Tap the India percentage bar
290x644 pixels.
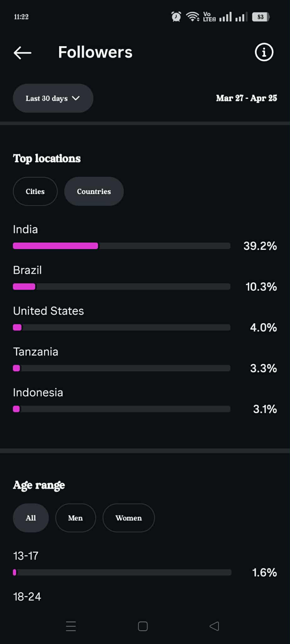pyautogui.click(x=121, y=246)
